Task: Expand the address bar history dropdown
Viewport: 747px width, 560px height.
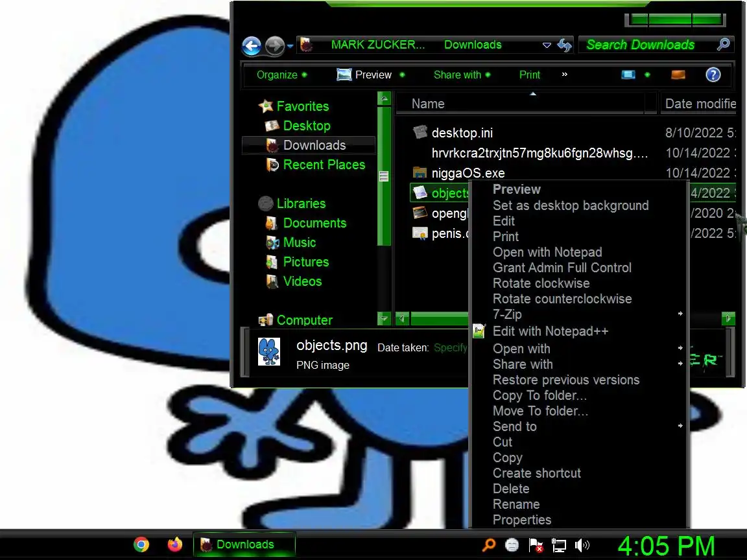Action: tap(547, 45)
